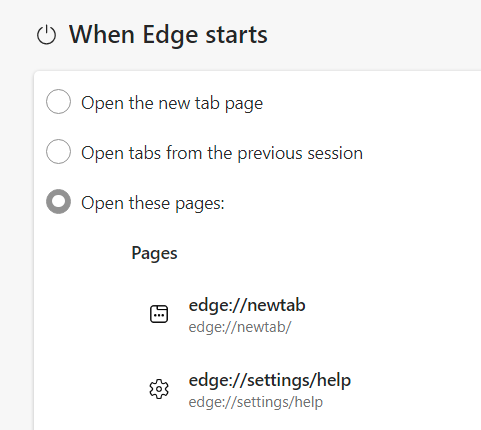Image resolution: width=481 pixels, height=430 pixels.
Task: Click the Open tabs from the previous session label
Action: [x=222, y=153]
